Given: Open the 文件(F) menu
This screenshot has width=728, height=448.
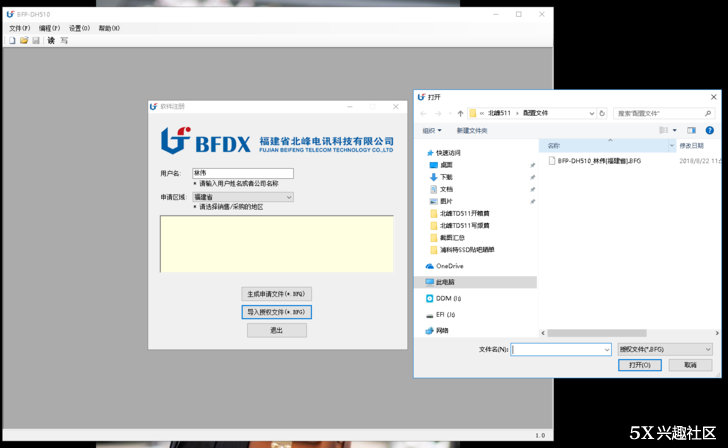Looking at the screenshot, I should pos(19,28).
